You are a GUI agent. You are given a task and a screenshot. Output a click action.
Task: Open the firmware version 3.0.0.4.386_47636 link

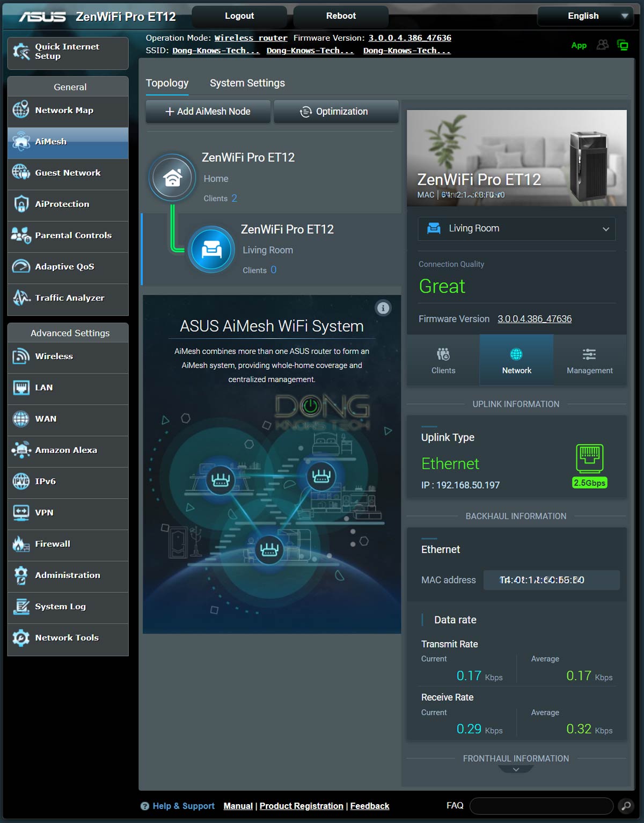point(409,38)
